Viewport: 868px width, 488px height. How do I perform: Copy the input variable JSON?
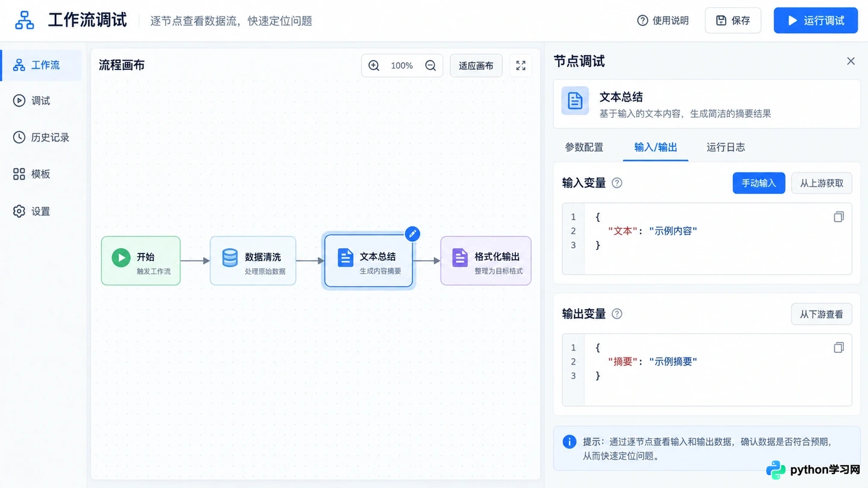click(x=838, y=217)
